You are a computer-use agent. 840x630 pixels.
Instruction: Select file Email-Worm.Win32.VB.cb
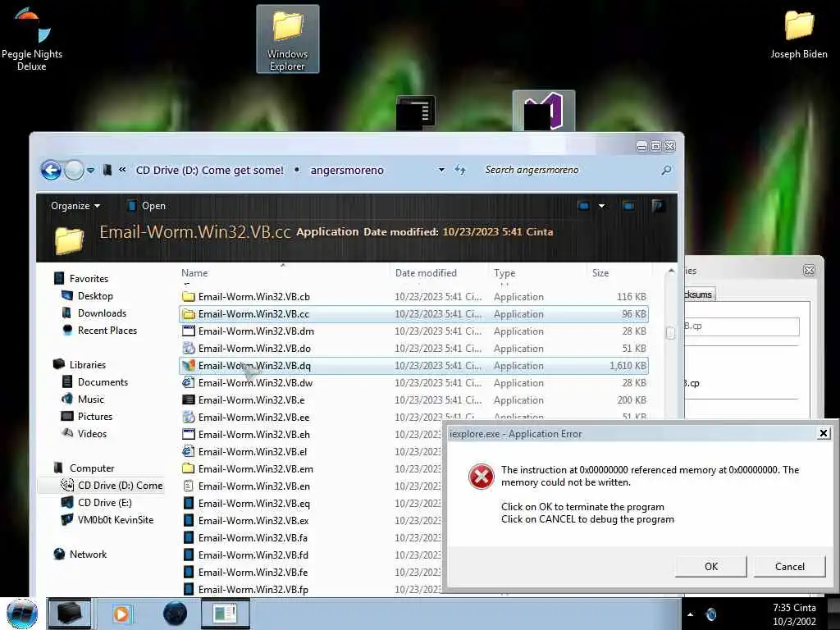413,297
